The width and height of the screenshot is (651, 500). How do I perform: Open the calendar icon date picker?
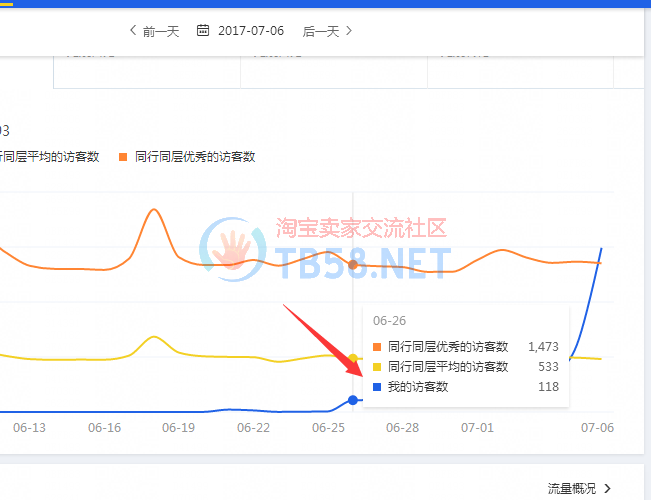coord(203,31)
